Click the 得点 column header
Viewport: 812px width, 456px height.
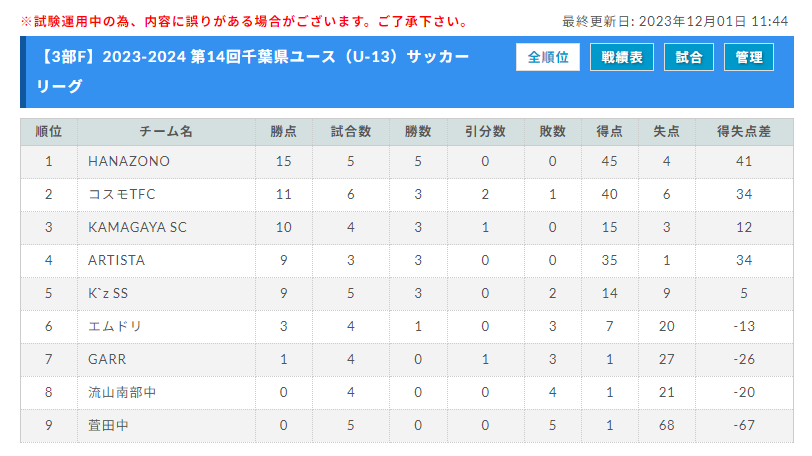click(x=610, y=132)
